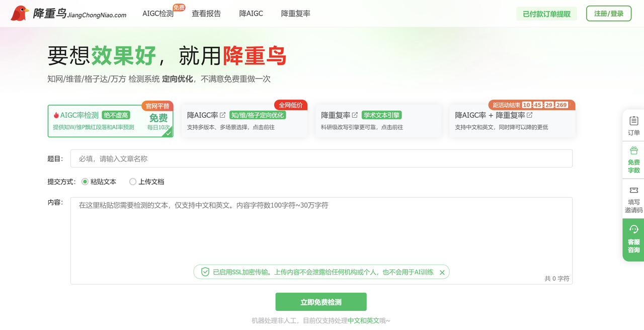Viewport: 644px width, 330px height.
Task: Click the 知/维/格子定向优化 green tag
Action: tap(258, 115)
